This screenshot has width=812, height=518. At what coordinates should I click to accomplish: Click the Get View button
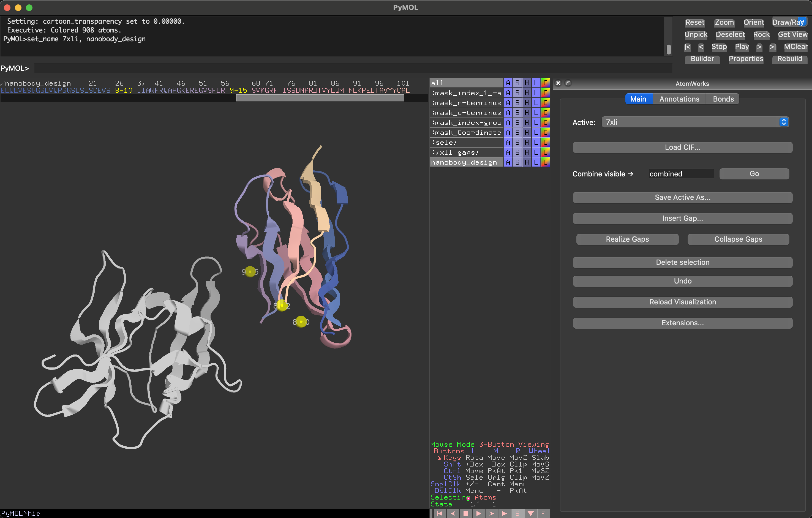[792, 34]
